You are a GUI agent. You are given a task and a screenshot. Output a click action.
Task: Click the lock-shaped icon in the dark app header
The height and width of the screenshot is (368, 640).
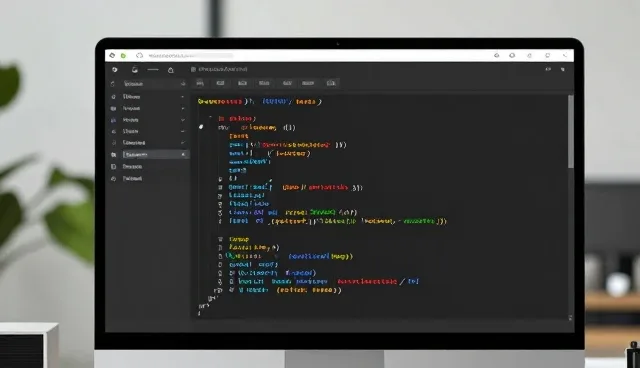click(171, 70)
